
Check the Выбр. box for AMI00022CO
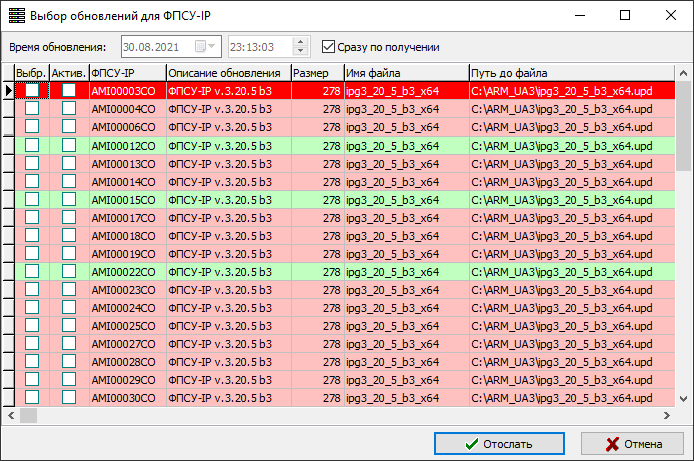[32, 271]
